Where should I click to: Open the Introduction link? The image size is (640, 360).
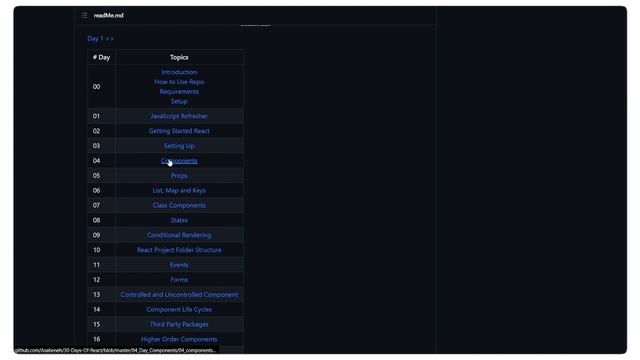point(179,72)
